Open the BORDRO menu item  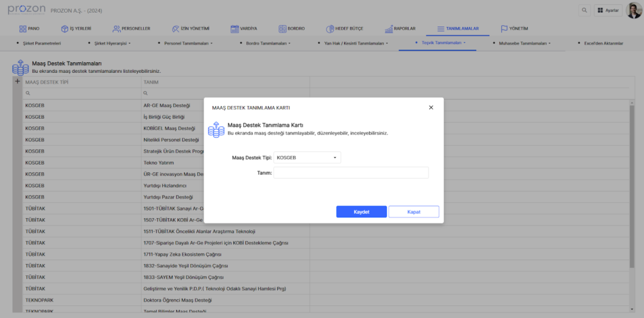click(291, 28)
